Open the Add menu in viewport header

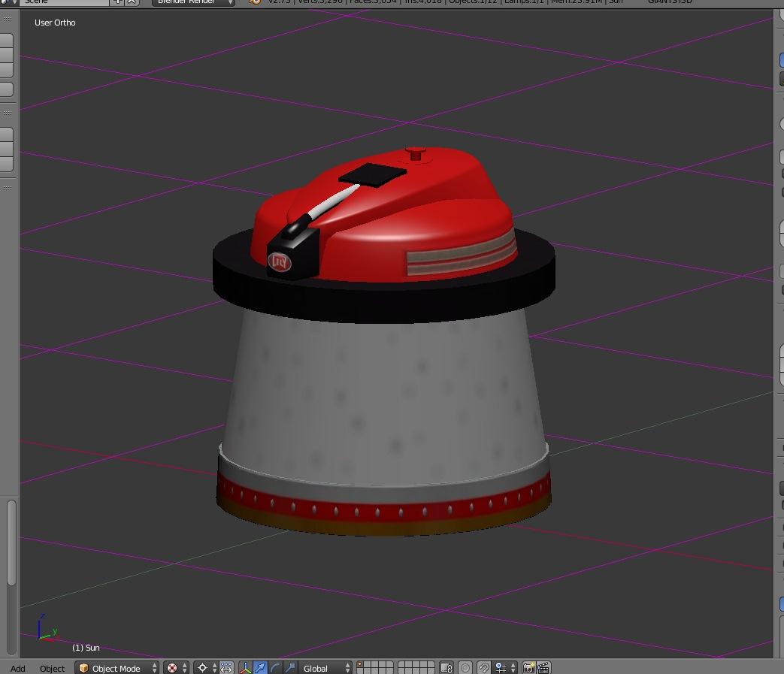[x=17, y=668]
